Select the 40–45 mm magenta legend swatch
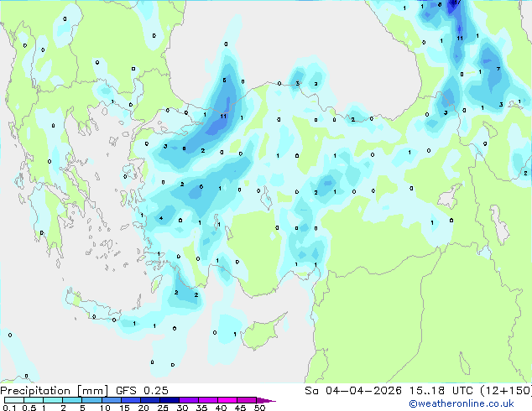Image resolution: width=532 pixels, height=411 pixels. (x=227, y=400)
